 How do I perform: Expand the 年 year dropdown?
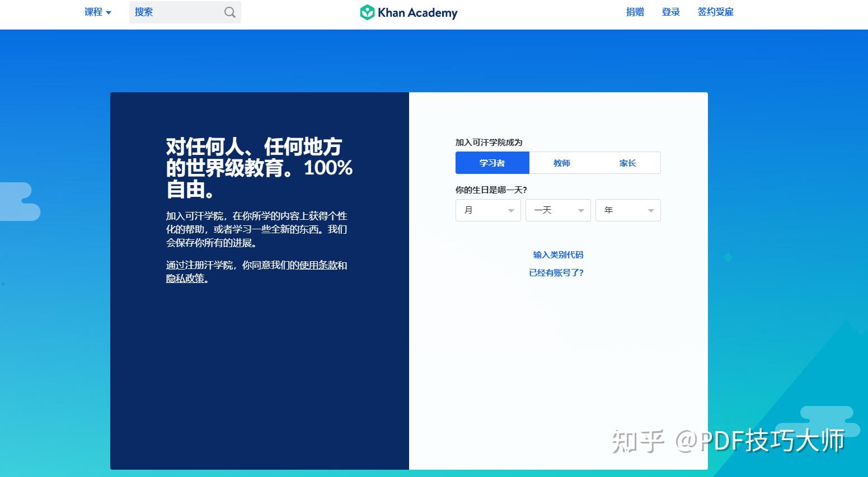pos(628,210)
